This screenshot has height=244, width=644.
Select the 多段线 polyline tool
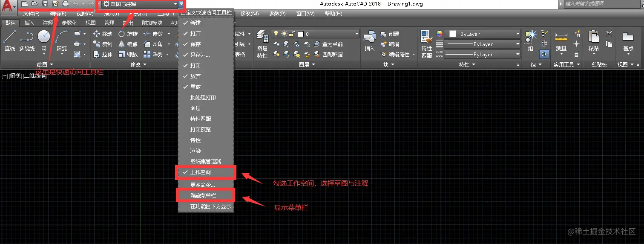(x=27, y=41)
